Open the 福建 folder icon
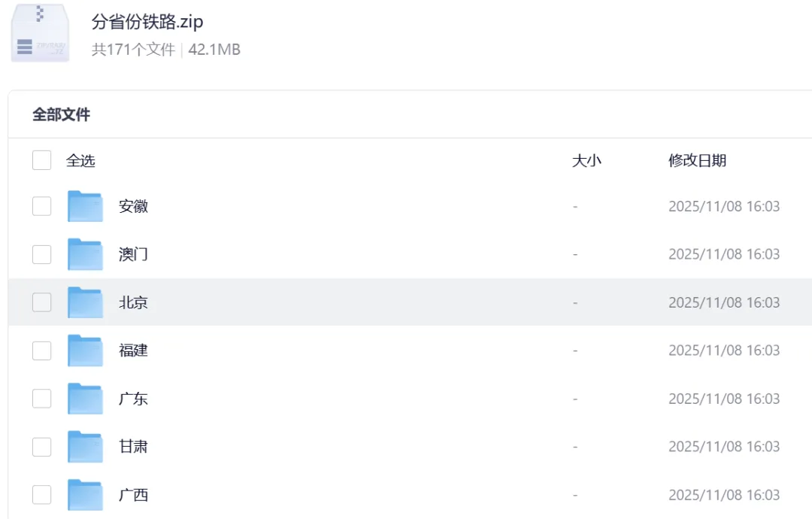This screenshot has width=812, height=519. tap(86, 351)
